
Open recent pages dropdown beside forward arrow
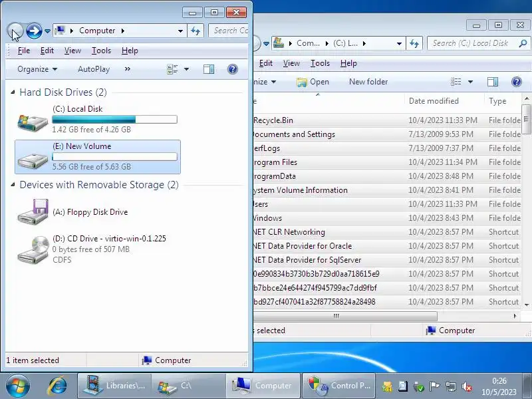tap(47, 31)
